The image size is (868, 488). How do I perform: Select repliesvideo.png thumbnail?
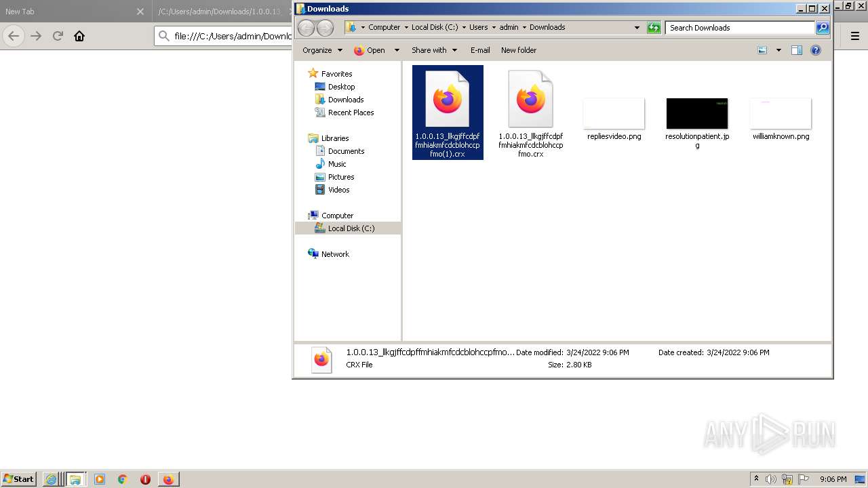coord(614,113)
